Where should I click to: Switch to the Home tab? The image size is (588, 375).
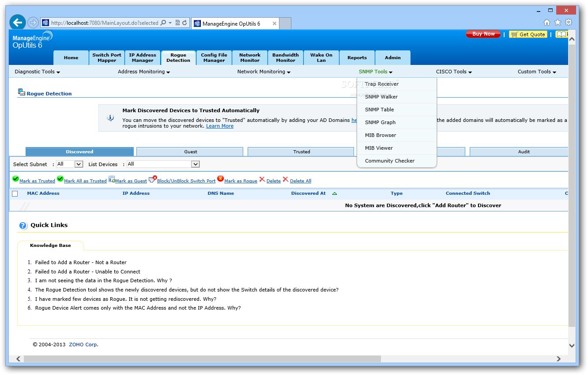click(71, 58)
